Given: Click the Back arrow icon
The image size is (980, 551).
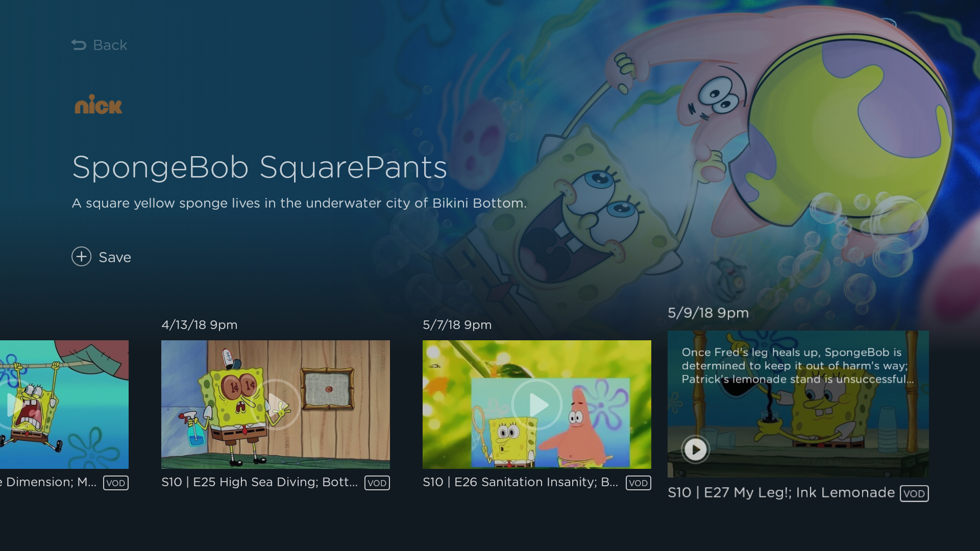Looking at the screenshot, I should coord(79,45).
